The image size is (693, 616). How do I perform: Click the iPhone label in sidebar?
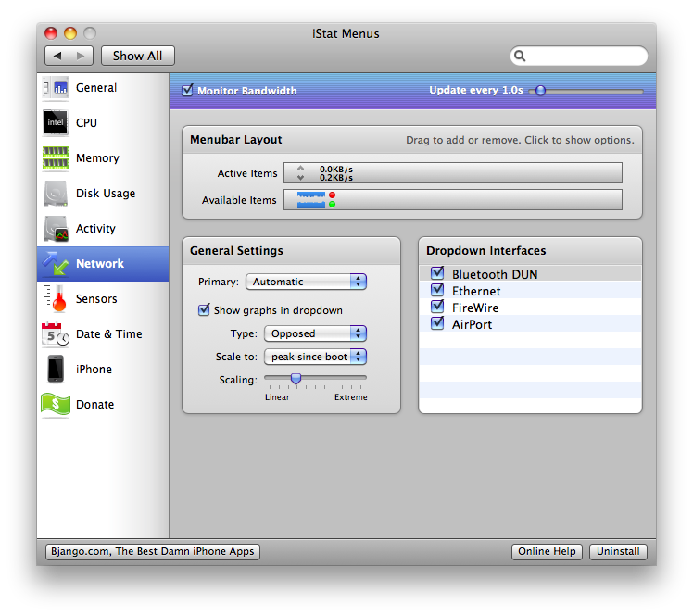pos(94,369)
